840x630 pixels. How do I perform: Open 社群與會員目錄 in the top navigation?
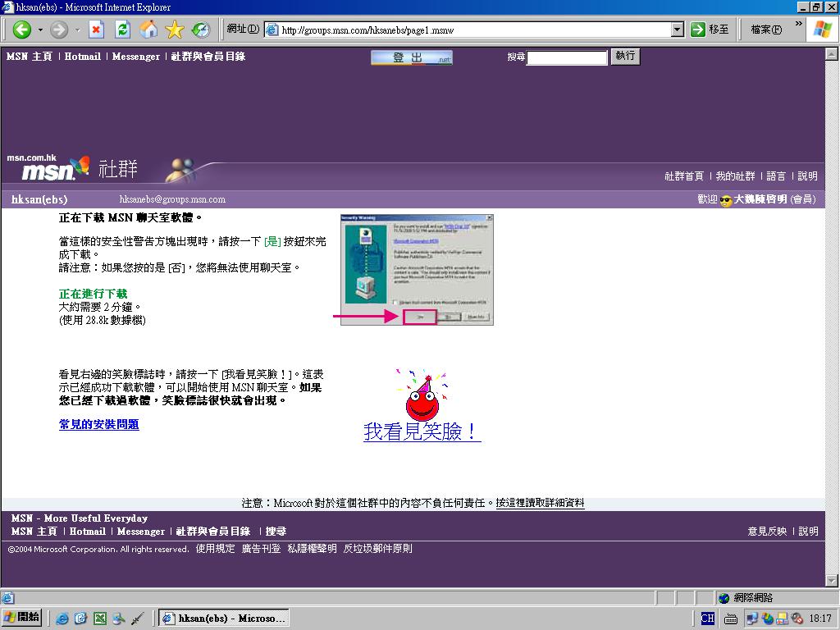(x=208, y=57)
